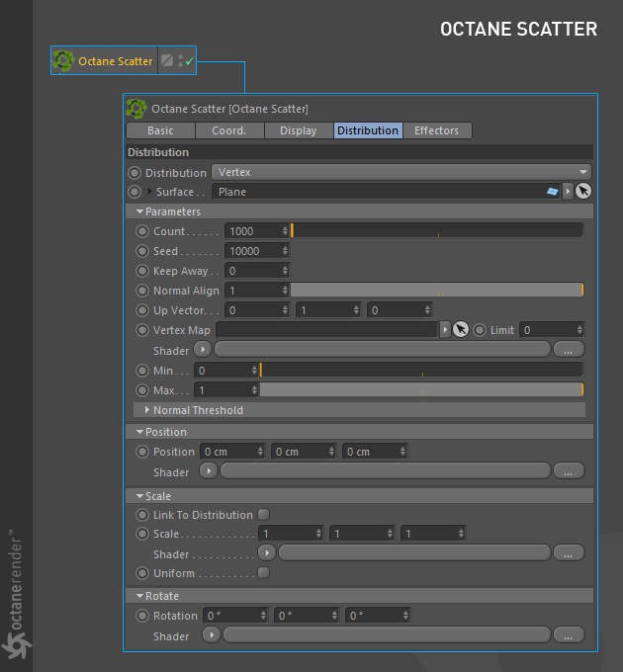This screenshot has width=623, height=672.
Task: Click the Octane Scatter object name label
Action: coord(116,61)
